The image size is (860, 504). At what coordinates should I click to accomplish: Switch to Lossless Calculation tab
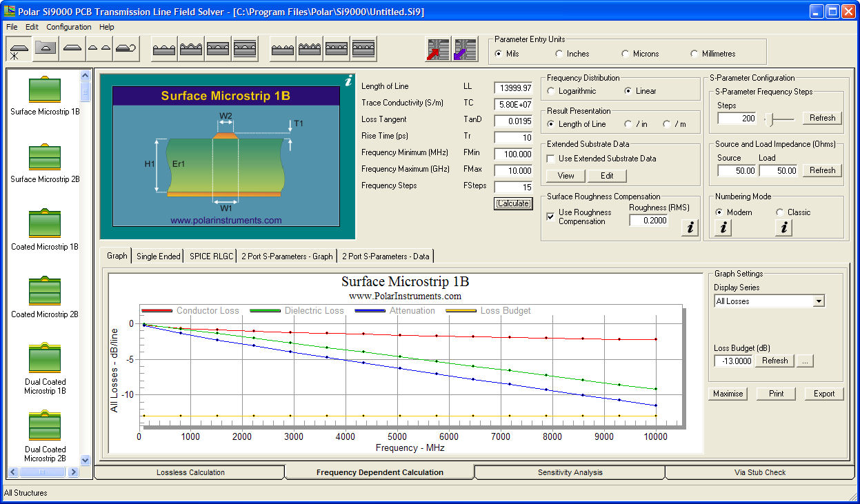[x=190, y=472]
